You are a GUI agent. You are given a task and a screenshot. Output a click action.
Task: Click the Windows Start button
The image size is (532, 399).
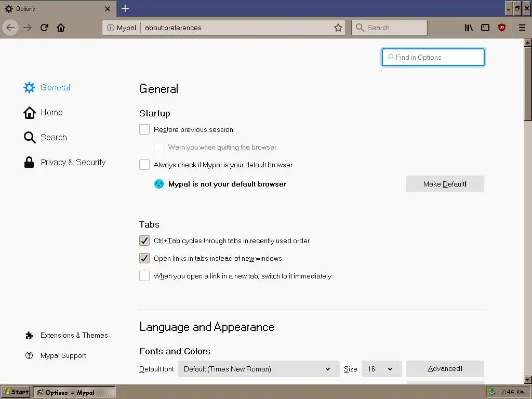(16, 392)
